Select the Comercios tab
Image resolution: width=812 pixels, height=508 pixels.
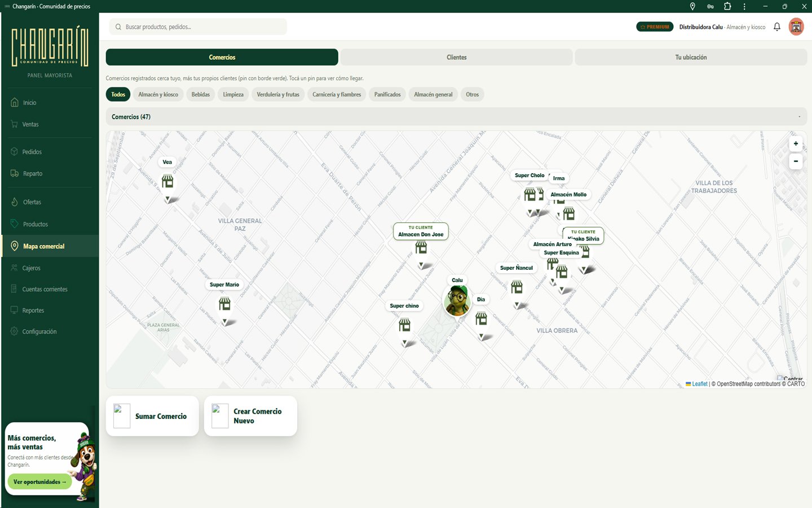[222, 57]
